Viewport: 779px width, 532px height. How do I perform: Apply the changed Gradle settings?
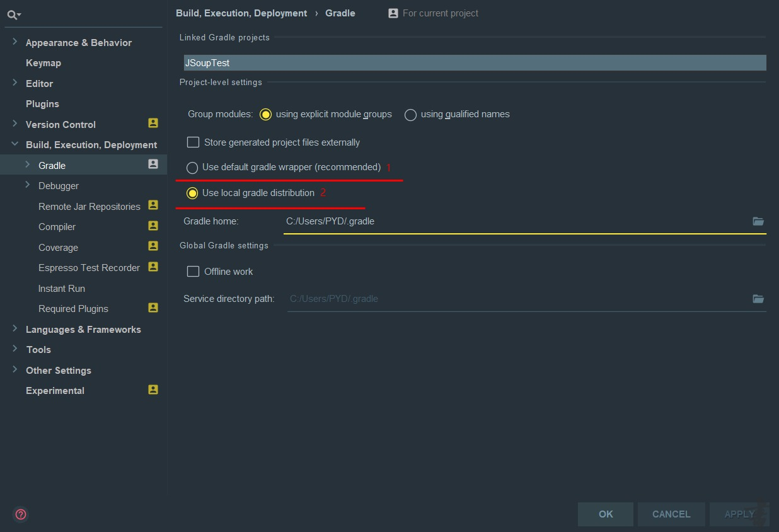pos(739,514)
